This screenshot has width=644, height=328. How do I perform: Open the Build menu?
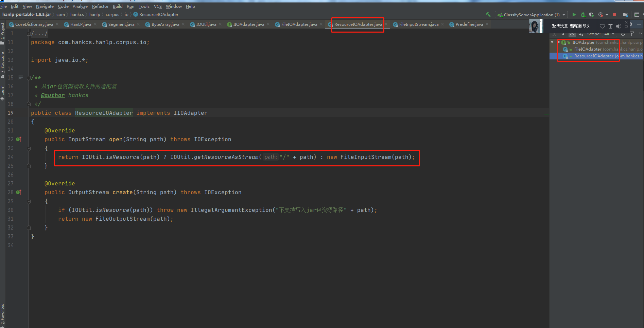[x=118, y=6]
